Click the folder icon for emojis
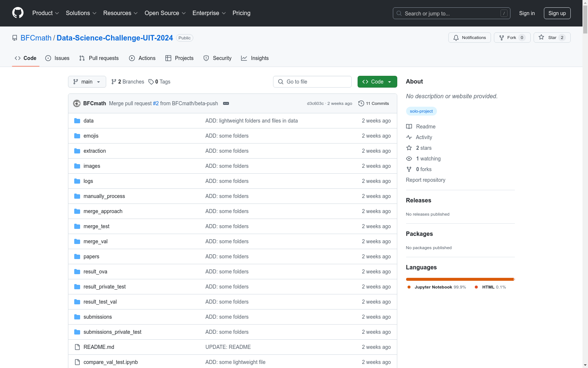 click(77, 136)
